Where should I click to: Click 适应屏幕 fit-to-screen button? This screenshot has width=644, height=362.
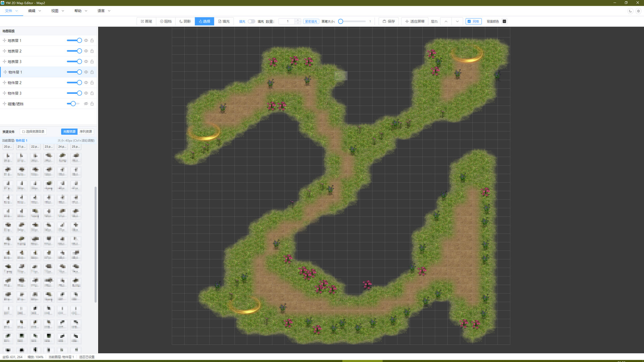pyautogui.click(x=415, y=21)
